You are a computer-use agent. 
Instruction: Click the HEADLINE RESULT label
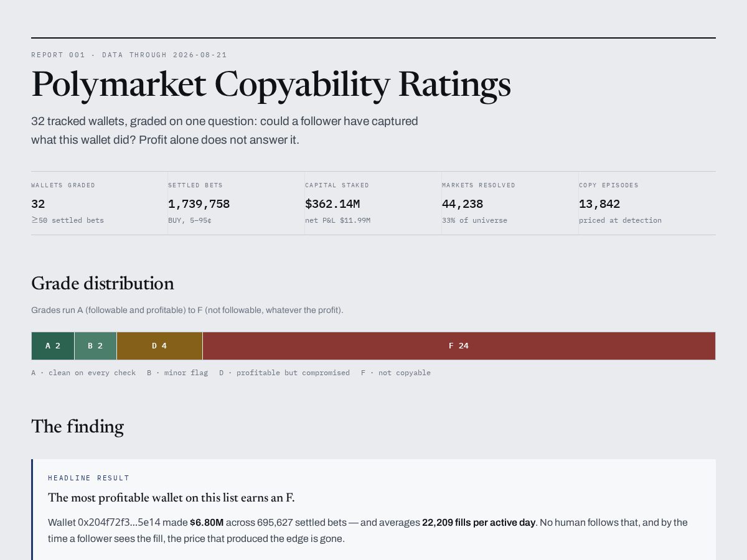point(88,478)
